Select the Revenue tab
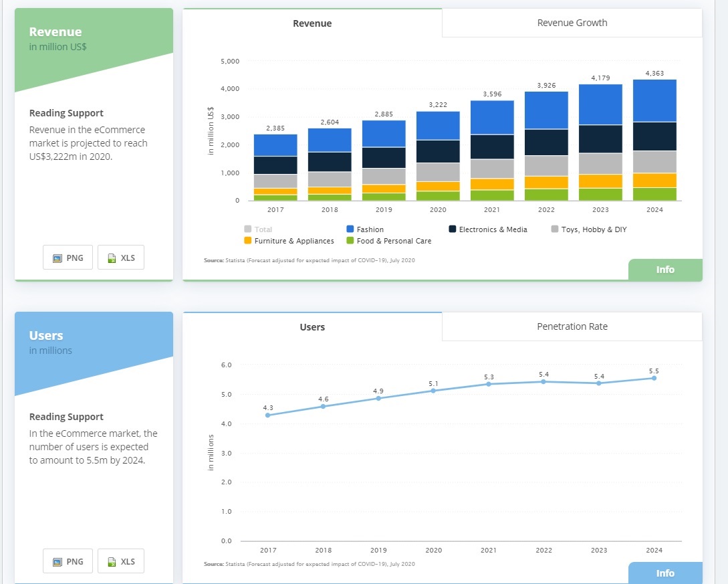728x584 pixels. click(x=312, y=23)
